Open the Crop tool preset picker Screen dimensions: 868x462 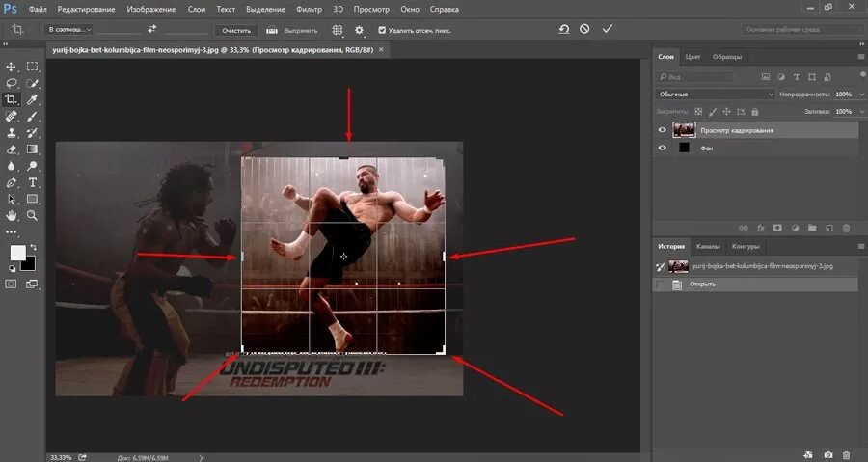click(x=18, y=30)
